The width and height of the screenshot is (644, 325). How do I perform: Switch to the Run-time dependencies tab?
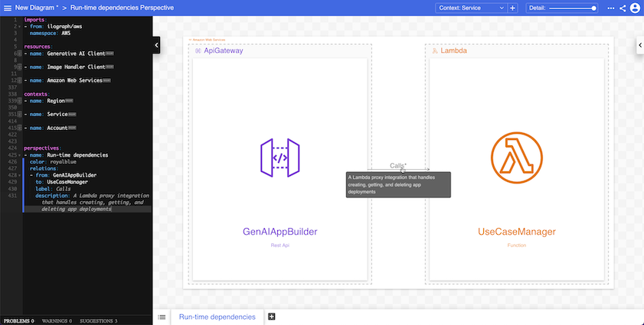[x=217, y=317]
